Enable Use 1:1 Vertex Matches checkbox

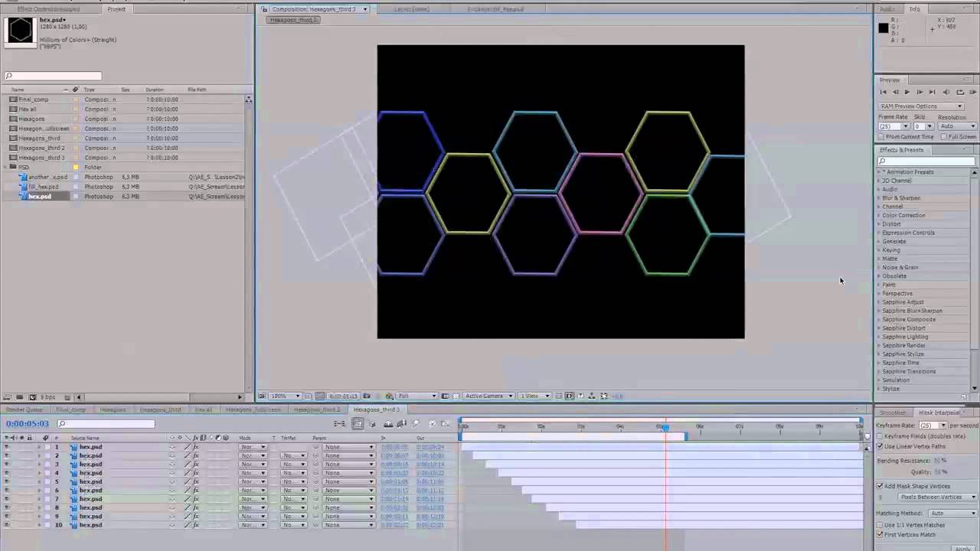(880, 525)
